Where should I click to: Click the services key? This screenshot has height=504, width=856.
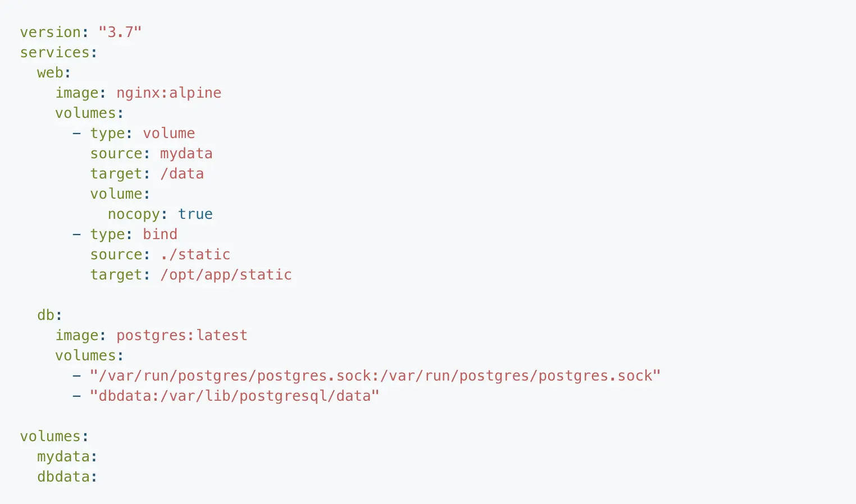coord(55,52)
